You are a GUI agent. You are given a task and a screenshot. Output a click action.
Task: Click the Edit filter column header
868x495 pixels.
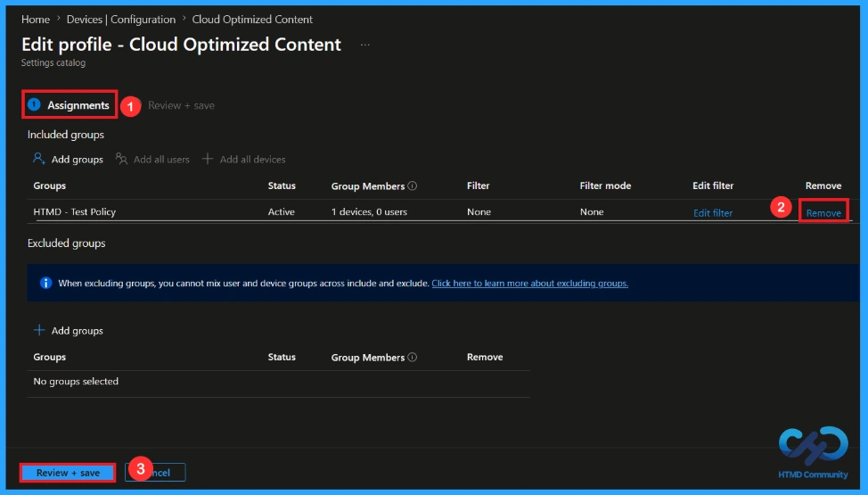[713, 186]
